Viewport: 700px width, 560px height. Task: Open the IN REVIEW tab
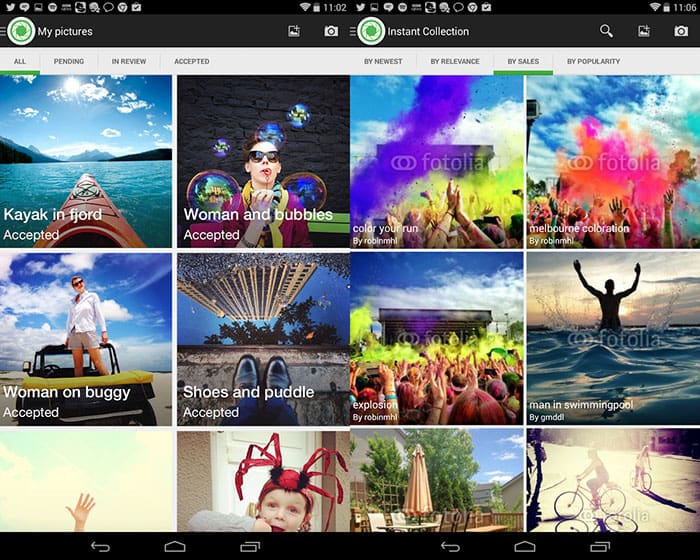pyautogui.click(x=129, y=61)
